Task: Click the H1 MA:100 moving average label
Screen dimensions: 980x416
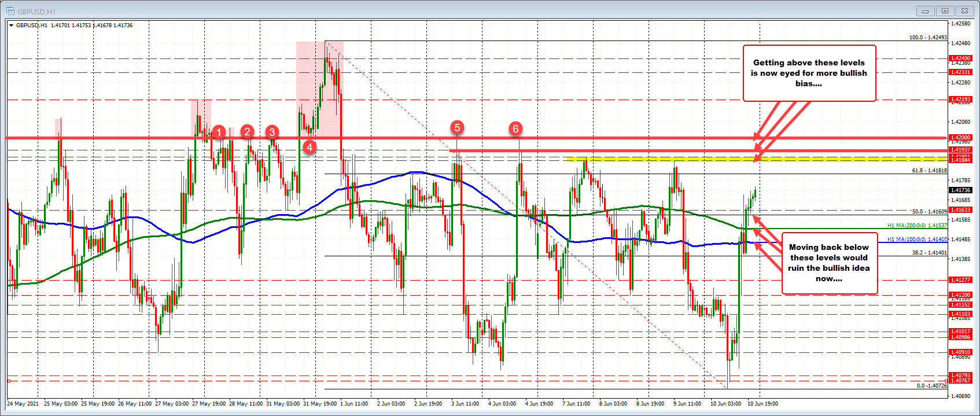Action: click(x=917, y=239)
